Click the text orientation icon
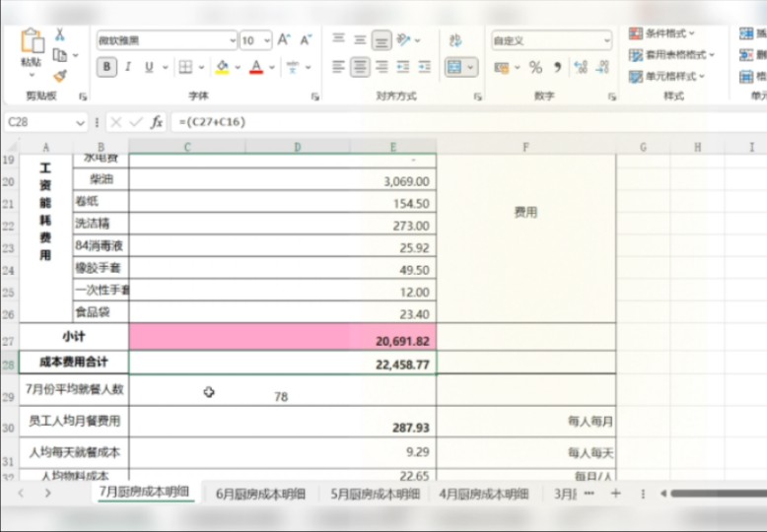The width and height of the screenshot is (767, 532). pos(403,39)
